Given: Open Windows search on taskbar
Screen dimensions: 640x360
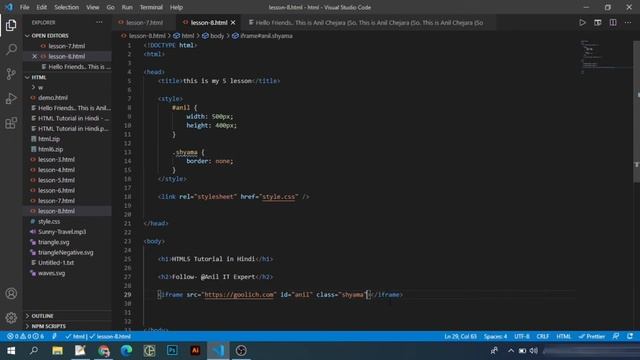Looking at the screenshot, I should pos(34,351).
